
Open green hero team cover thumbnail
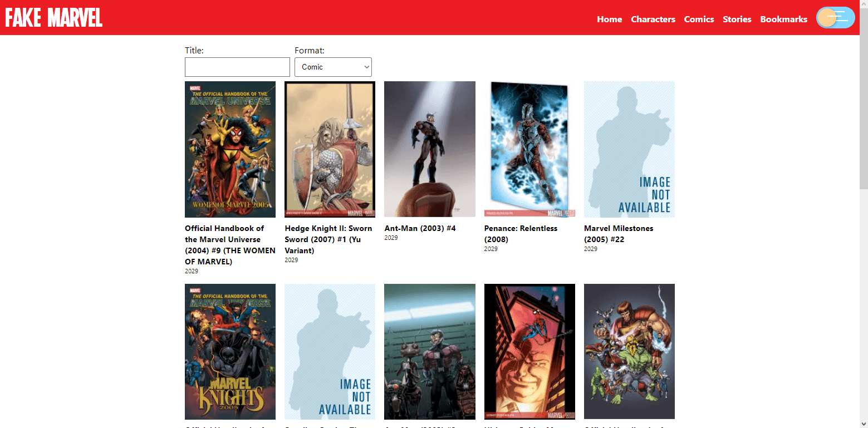point(629,352)
